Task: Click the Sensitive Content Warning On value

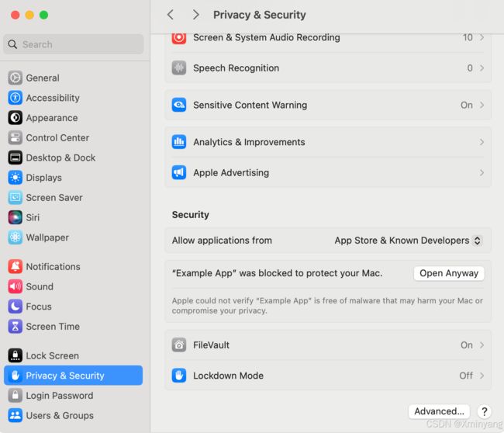Action: tap(466, 105)
